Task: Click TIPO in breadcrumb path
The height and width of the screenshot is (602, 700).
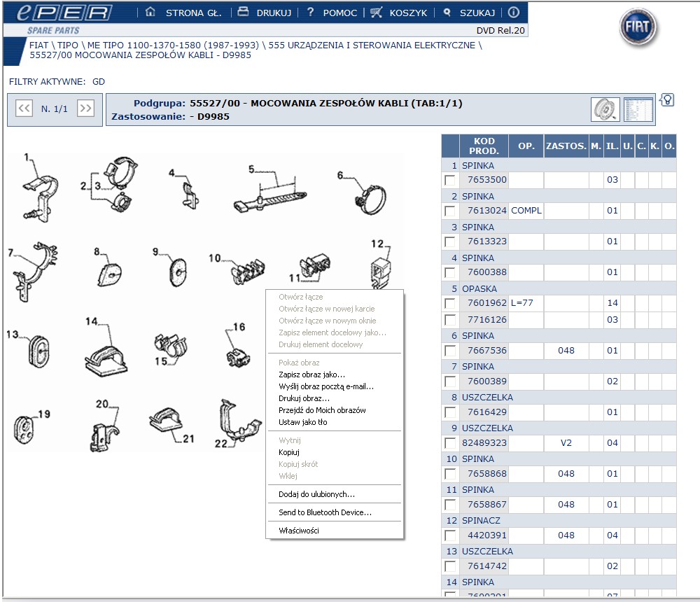Action: point(67,45)
